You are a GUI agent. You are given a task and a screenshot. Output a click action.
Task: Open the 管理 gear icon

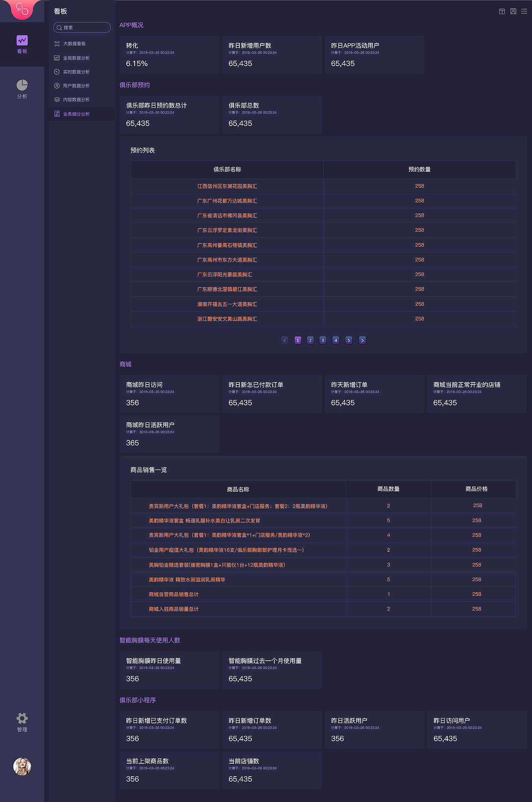22,718
